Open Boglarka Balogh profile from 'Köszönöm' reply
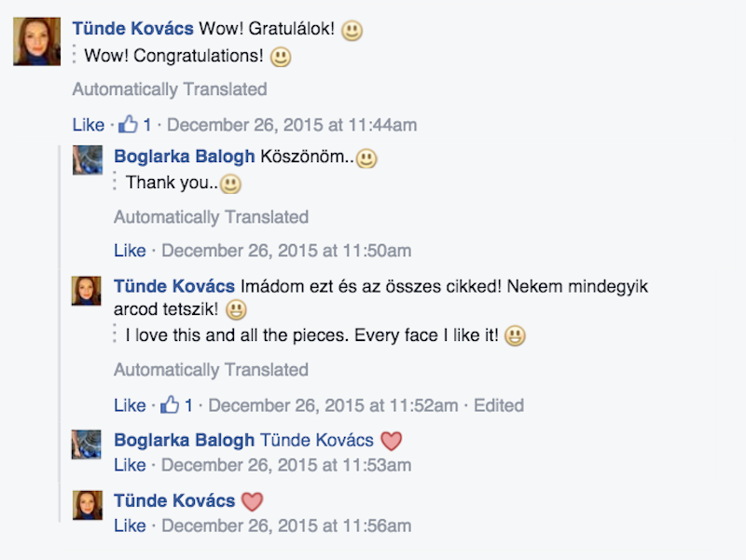 pos(184,157)
